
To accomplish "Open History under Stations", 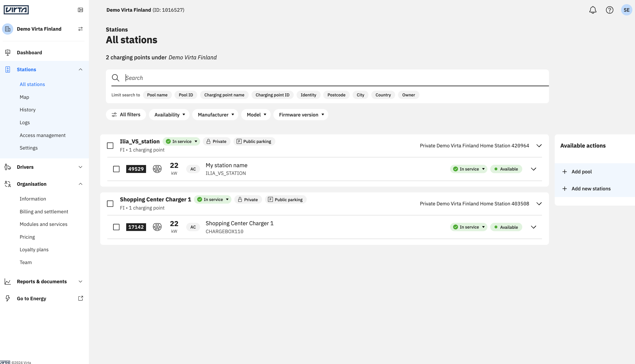I will pos(28,110).
